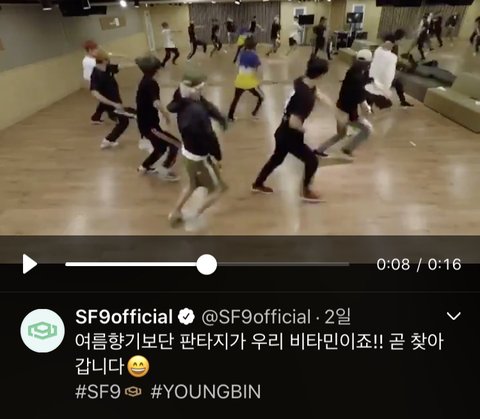
Task: Click the Korean tweet text body
Action: [x=259, y=354]
